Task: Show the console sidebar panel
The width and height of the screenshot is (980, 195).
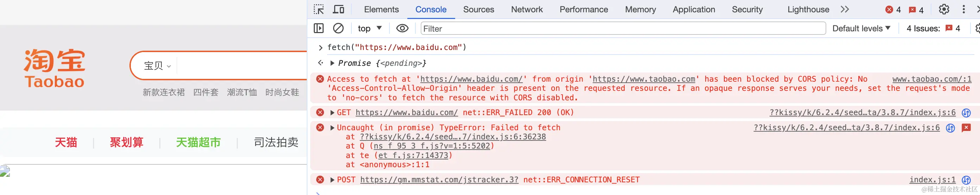Action: point(319,28)
